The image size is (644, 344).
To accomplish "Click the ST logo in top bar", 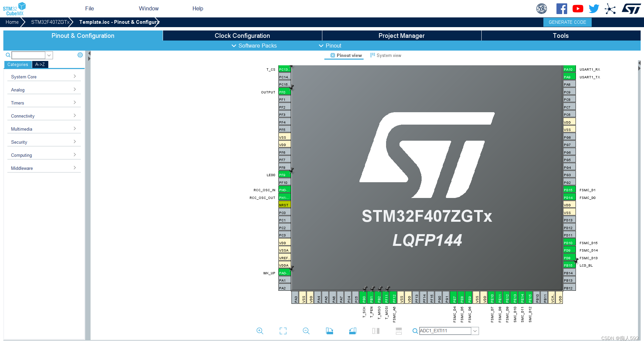I will [x=631, y=9].
